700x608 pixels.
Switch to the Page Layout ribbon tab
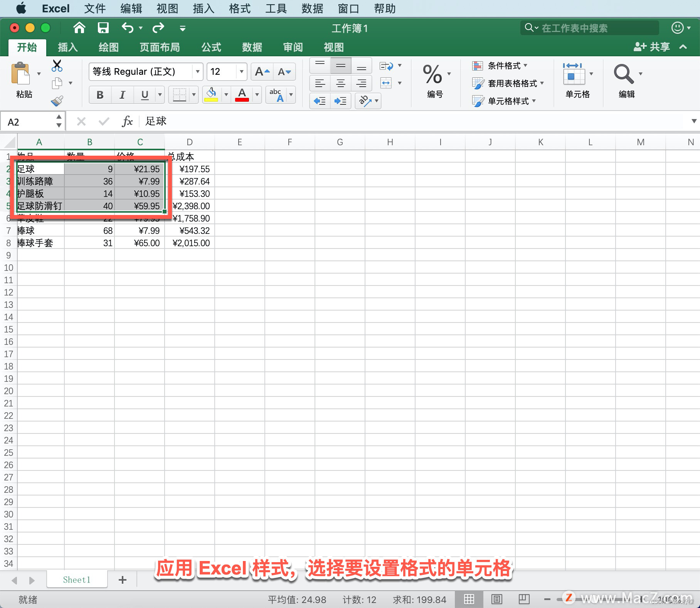pyautogui.click(x=160, y=47)
